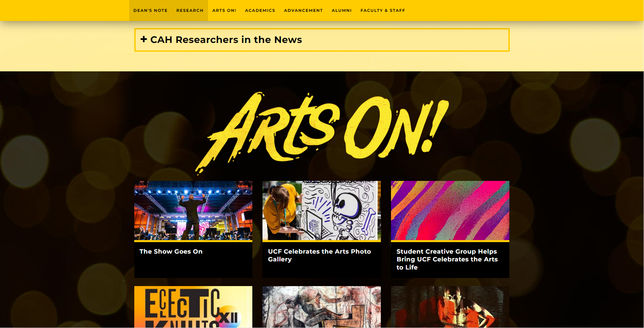The height and width of the screenshot is (328, 644).
Task: Open the skeleton mural painting thumbnail
Action: pos(322,210)
